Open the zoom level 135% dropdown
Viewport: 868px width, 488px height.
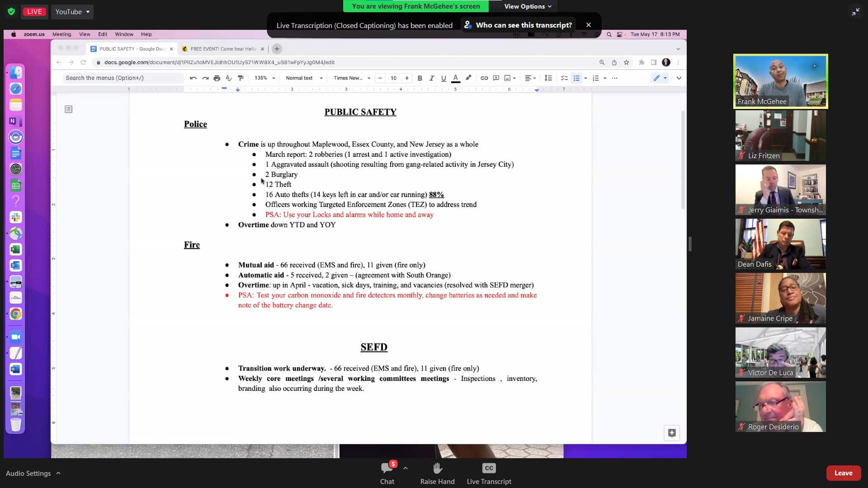pyautogui.click(x=265, y=78)
